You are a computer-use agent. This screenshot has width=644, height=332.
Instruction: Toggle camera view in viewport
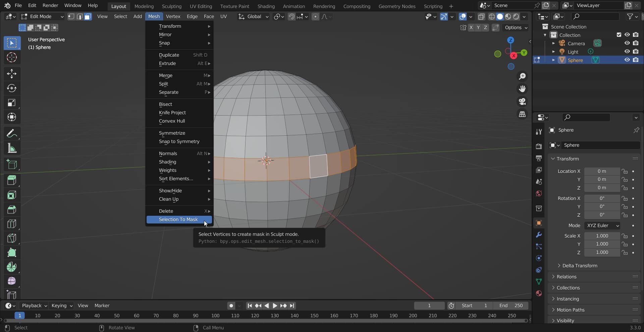522,102
